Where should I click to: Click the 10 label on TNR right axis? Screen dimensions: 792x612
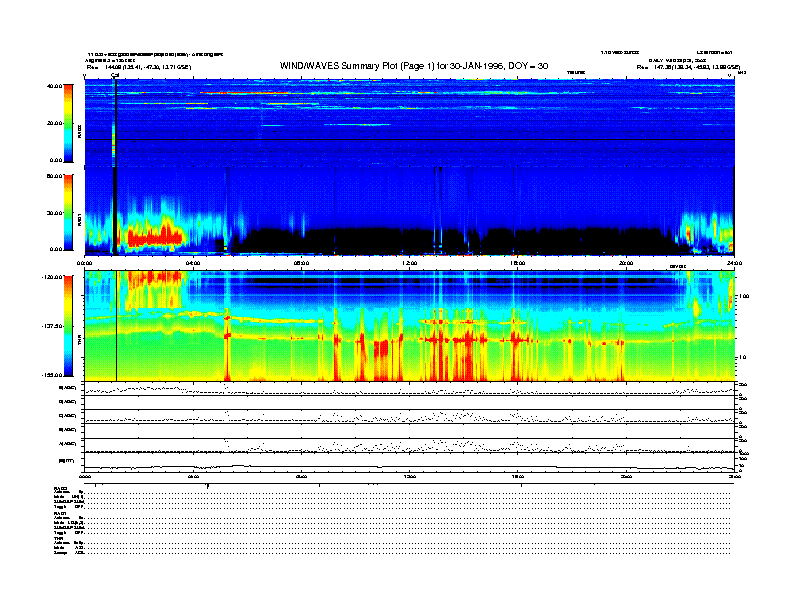point(743,357)
